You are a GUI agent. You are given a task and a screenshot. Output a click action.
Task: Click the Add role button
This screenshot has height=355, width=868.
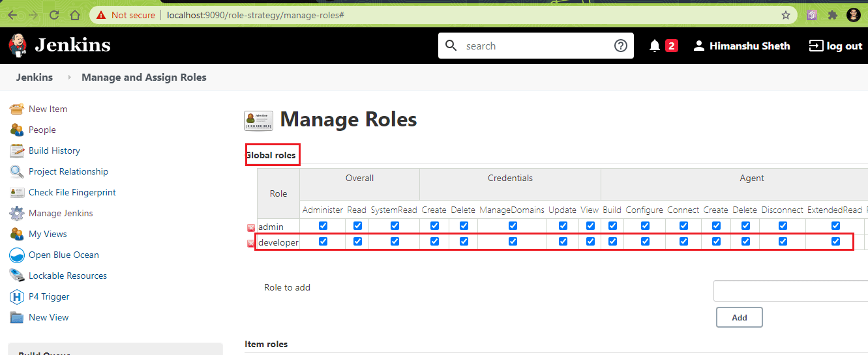pos(740,317)
